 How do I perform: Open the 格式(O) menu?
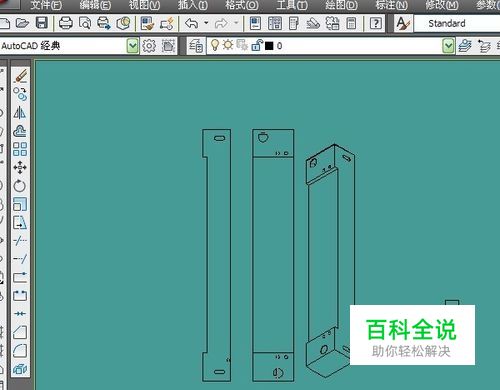tap(242, 5)
